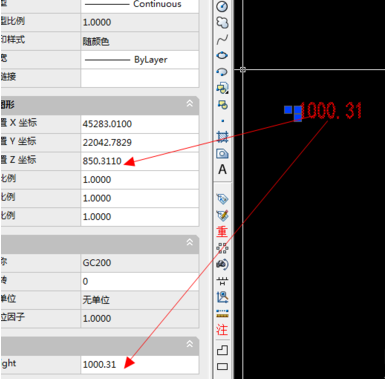Open the 无单位 units dropdown
385x379 pixels.
[140, 300]
